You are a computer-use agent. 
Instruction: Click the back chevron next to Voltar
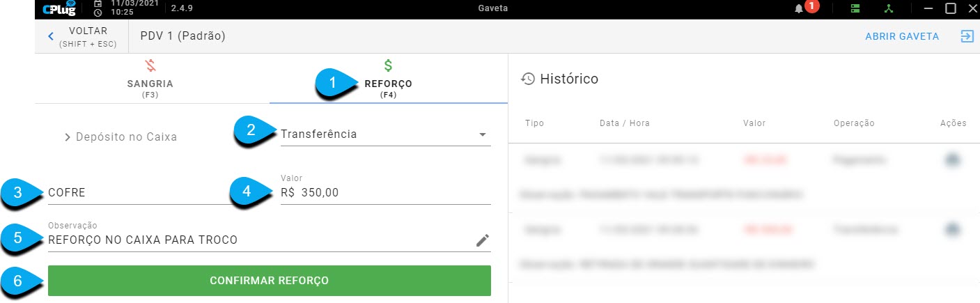tap(51, 36)
